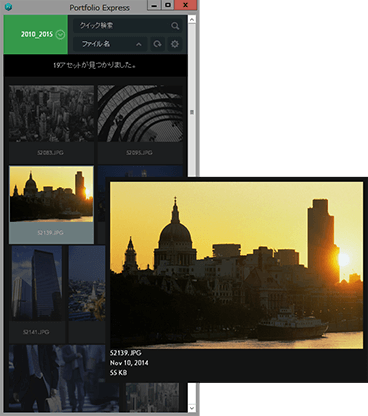Click the scrollbar thumb grip
This screenshot has height=416, width=368.
[x=192, y=112]
